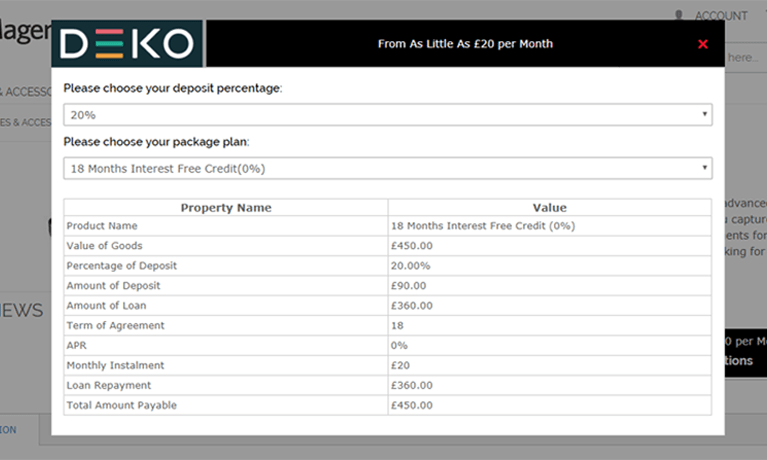Open the deposit percentage dropdown
The width and height of the screenshot is (767, 460).
click(387, 115)
